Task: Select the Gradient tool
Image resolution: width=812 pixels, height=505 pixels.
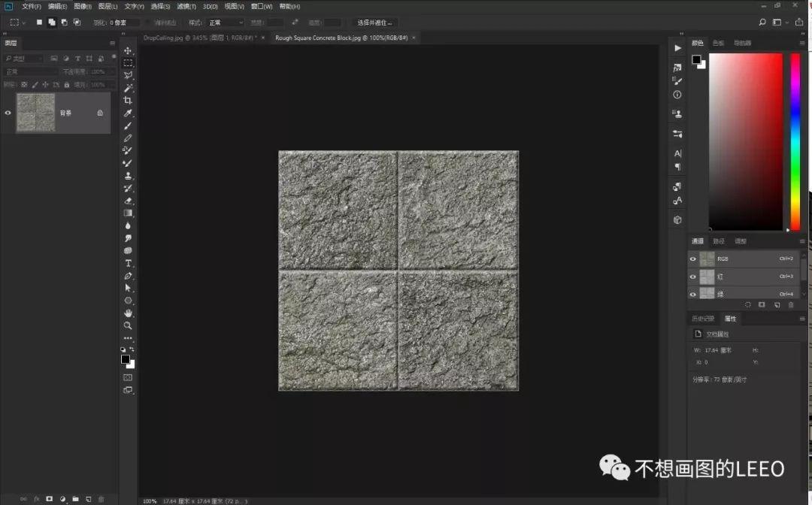Action: pos(128,213)
